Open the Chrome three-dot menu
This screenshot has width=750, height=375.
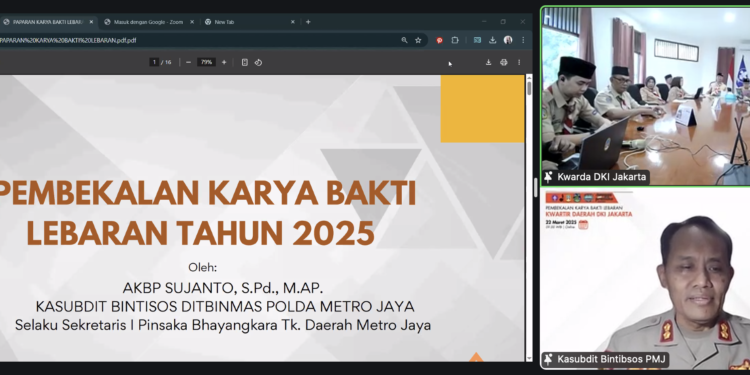pos(523,40)
